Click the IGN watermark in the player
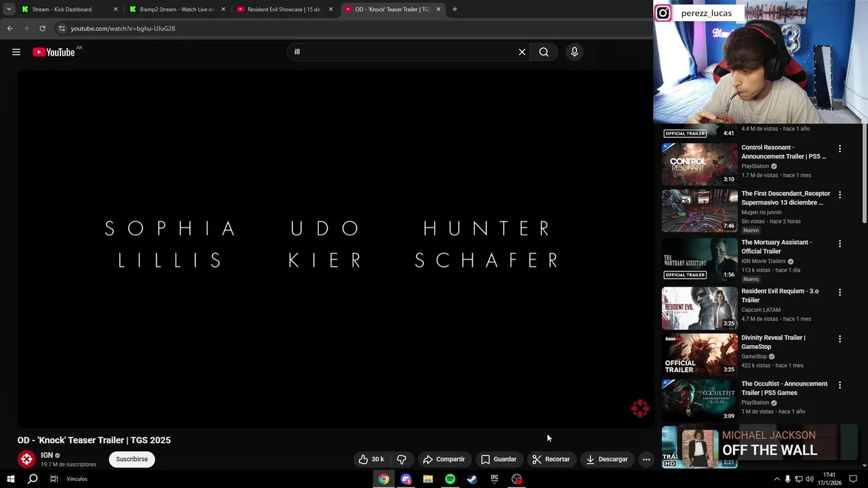868x488 pixels. [x=639, y=408]
